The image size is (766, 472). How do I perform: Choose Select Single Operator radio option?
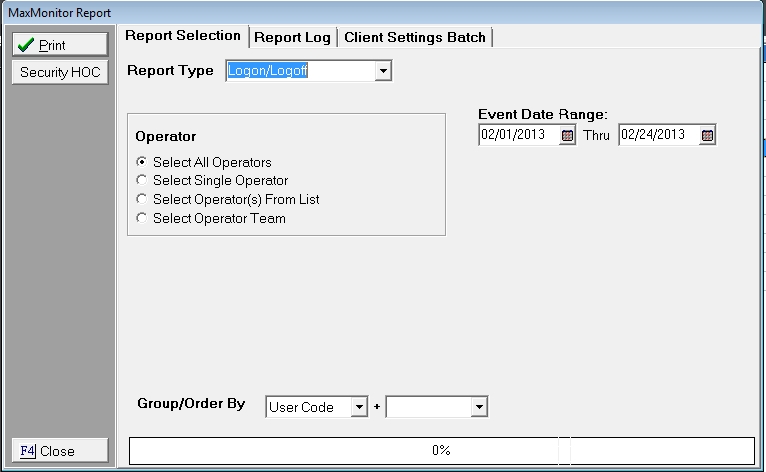tap(142, 181)
